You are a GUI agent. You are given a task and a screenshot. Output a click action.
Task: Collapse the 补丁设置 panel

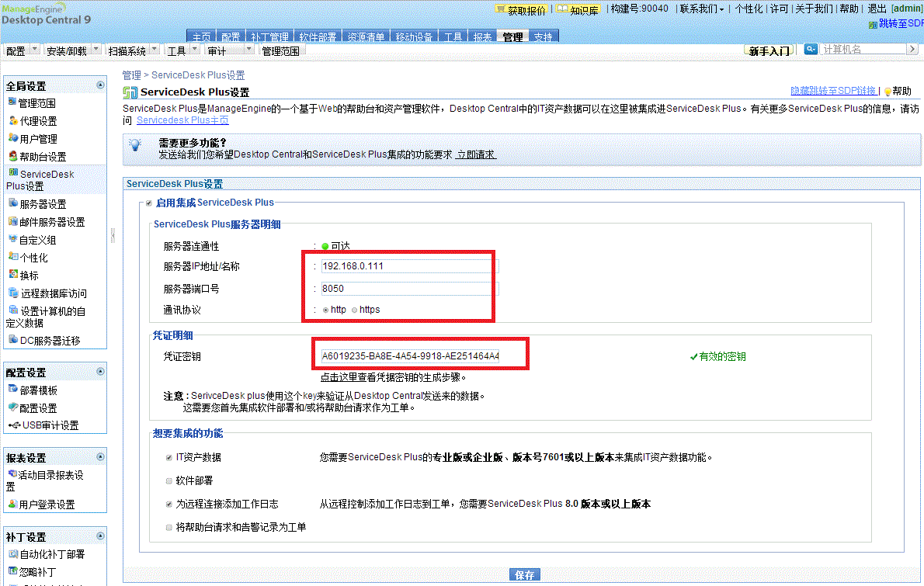point(101,536)
